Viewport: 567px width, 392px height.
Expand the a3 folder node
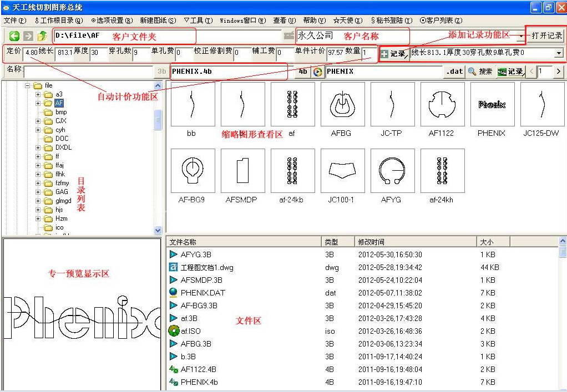point(38,95)
